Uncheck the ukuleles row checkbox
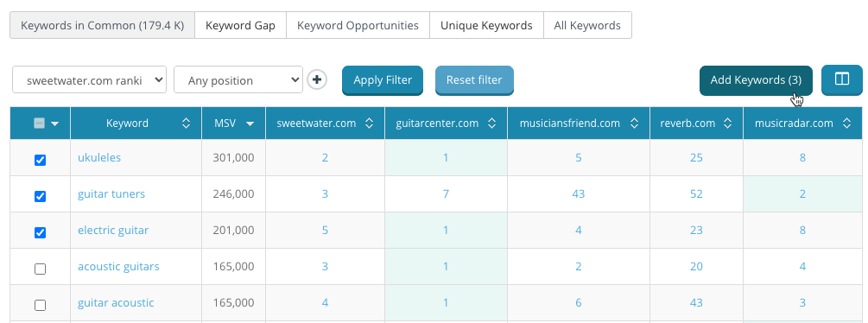868x323 pixels. point(40,160)
